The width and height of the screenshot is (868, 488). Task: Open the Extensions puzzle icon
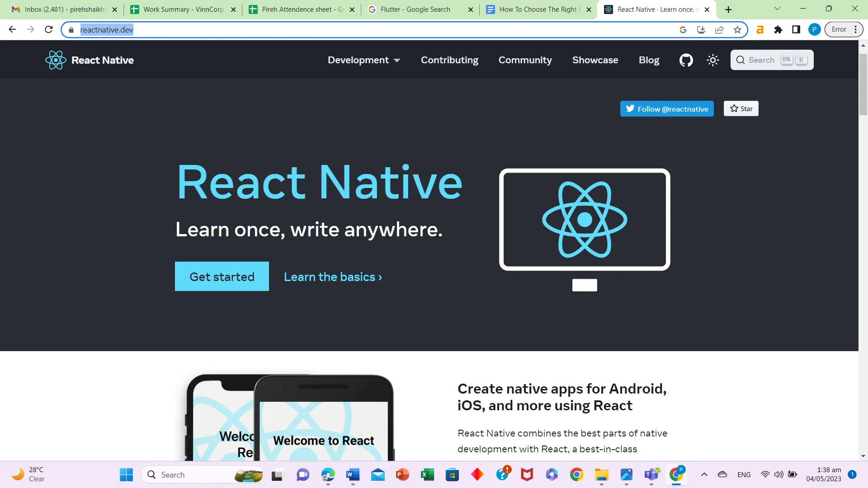[778, 29]
